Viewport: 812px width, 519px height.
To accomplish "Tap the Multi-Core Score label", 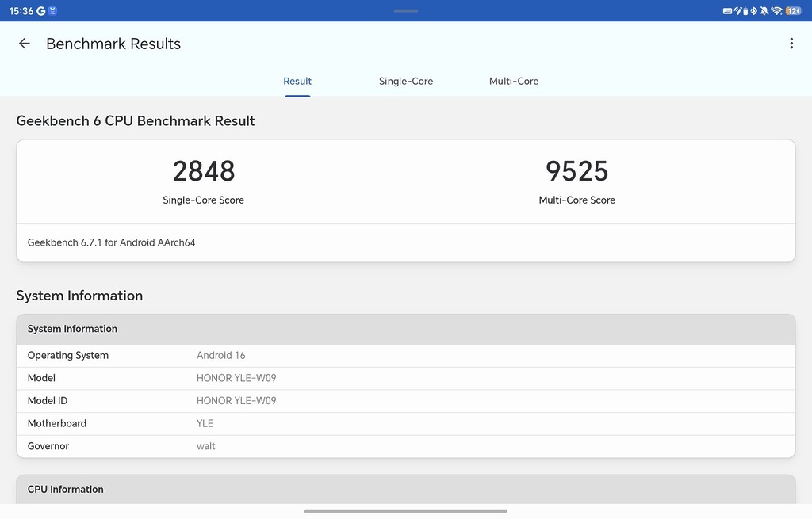I will (x=577, y=200).
